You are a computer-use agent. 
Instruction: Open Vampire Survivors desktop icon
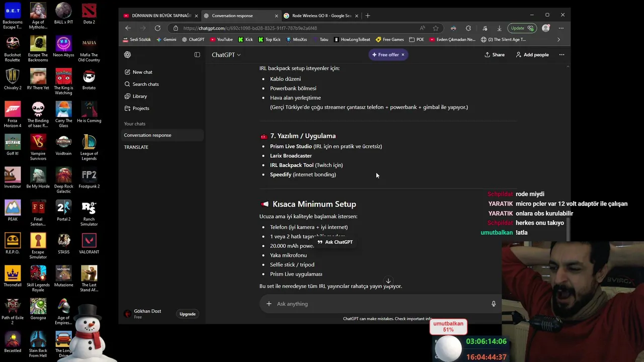[x=38, y=147]
